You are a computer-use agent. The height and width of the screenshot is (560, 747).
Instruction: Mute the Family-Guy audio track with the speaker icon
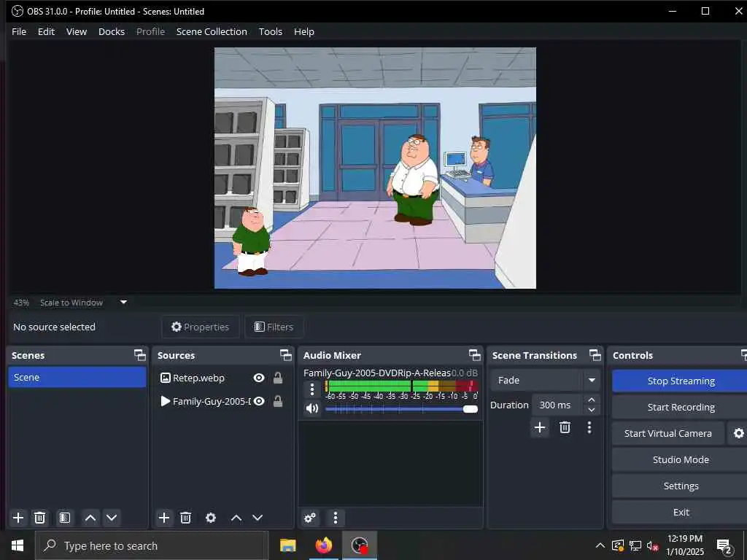pos(312,408)
